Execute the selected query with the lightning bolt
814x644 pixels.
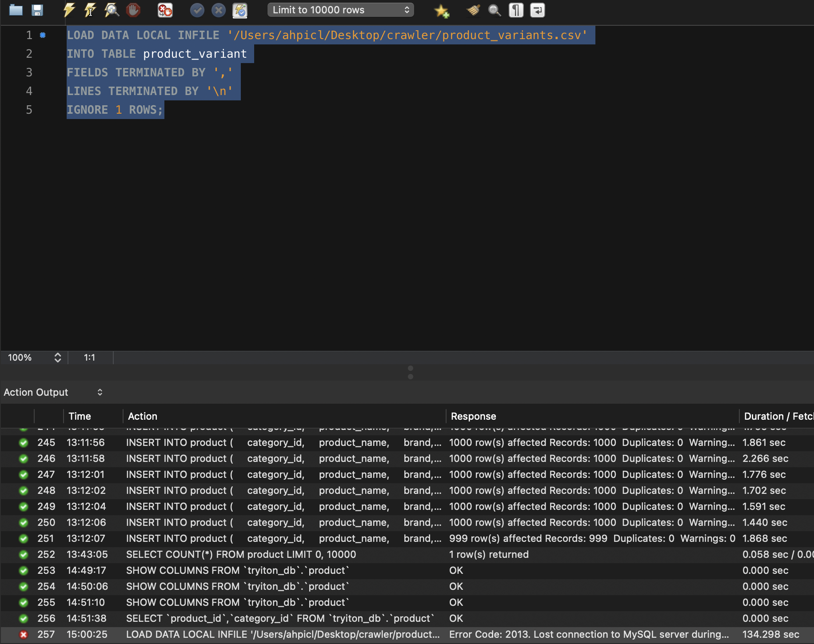pyautogui.click(x=69, y=10)
